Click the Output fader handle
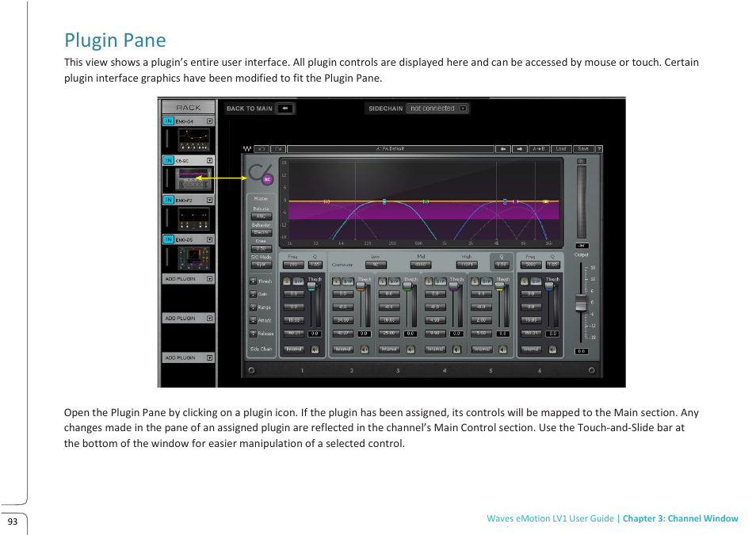 [581, 303]
